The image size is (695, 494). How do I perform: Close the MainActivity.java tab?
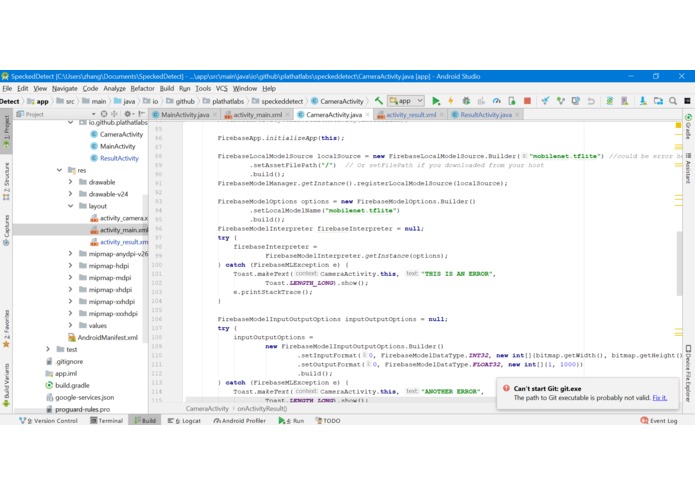[x=215, y=115]
